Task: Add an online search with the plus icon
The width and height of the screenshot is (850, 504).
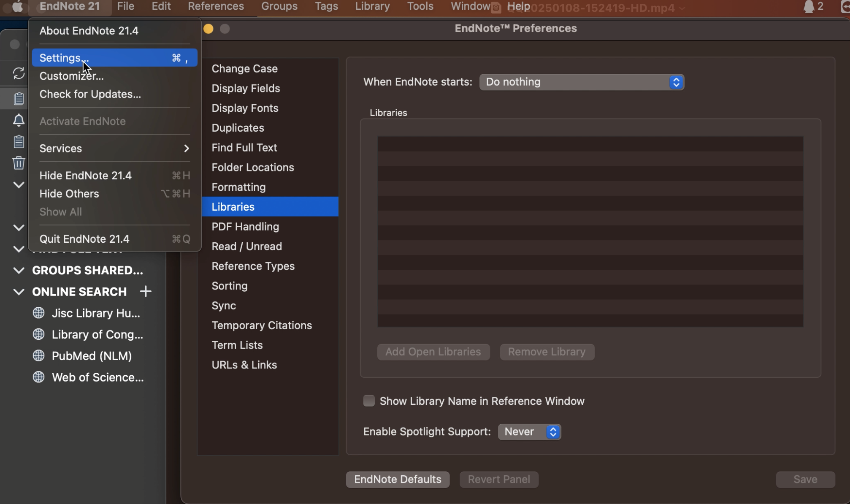Action: [x=146, y=291]
